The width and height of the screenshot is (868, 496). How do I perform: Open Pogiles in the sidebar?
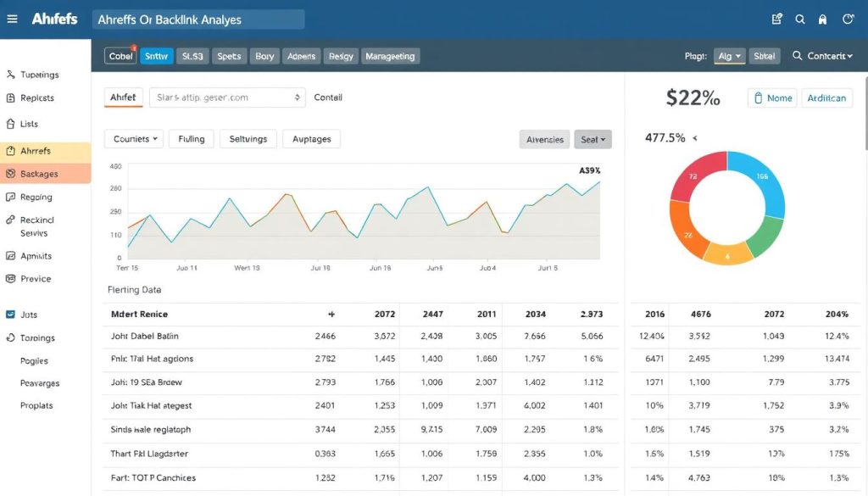[x=34, y=361]
